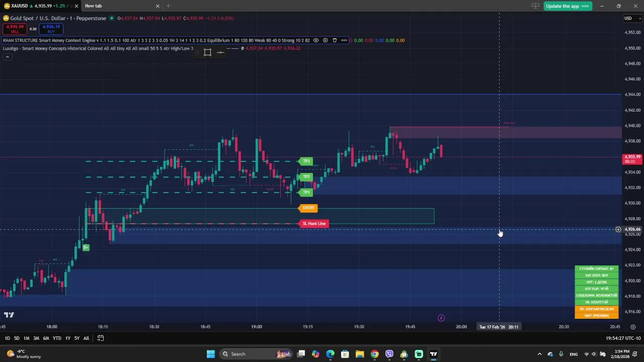Select the 1D time range
The width and height of the screenshot is (644, 362).
7,338
